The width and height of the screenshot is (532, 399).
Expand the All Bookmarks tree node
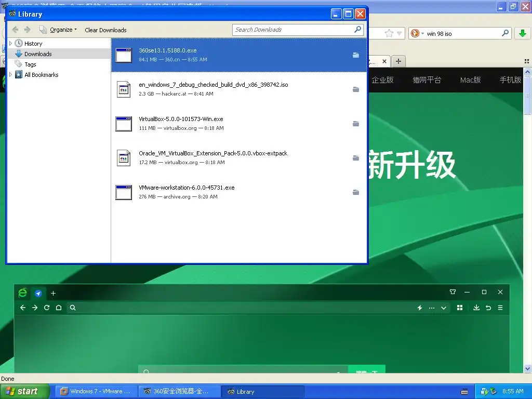tap(10, 75)
